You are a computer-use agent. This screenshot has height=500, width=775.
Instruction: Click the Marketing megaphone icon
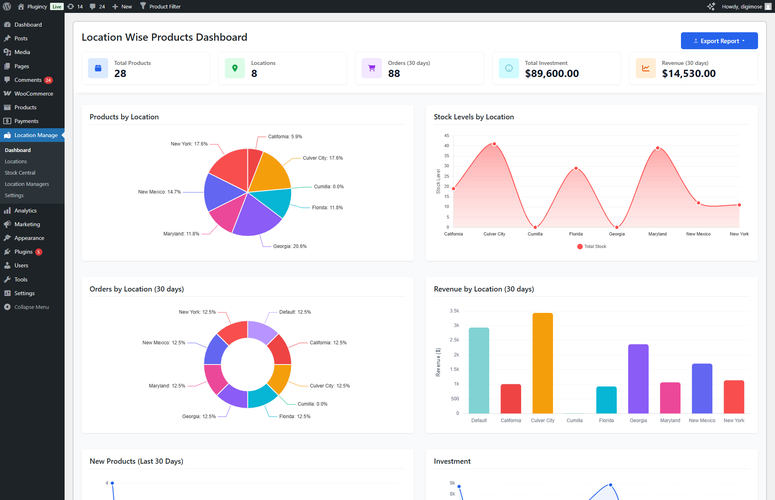[7, 224]
